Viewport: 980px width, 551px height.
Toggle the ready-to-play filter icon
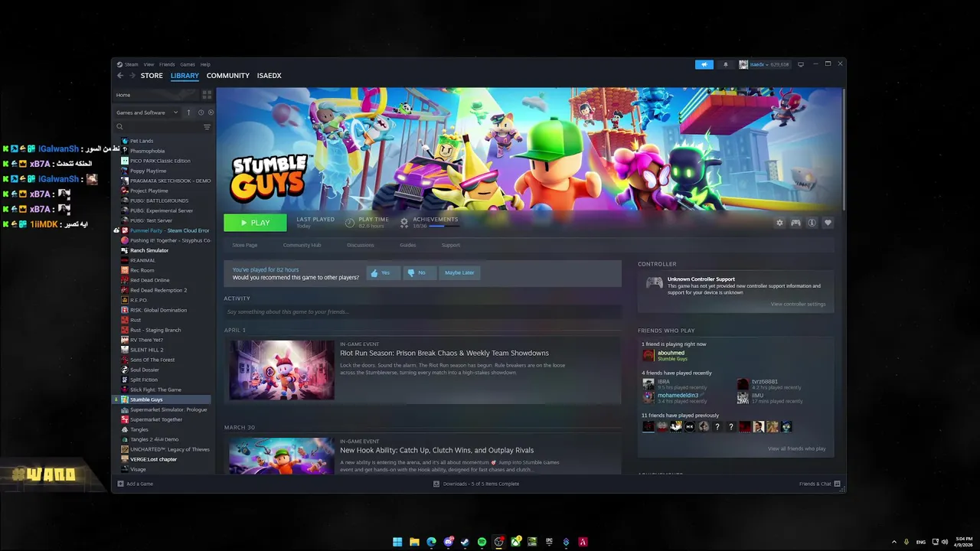tap(211, 112)
